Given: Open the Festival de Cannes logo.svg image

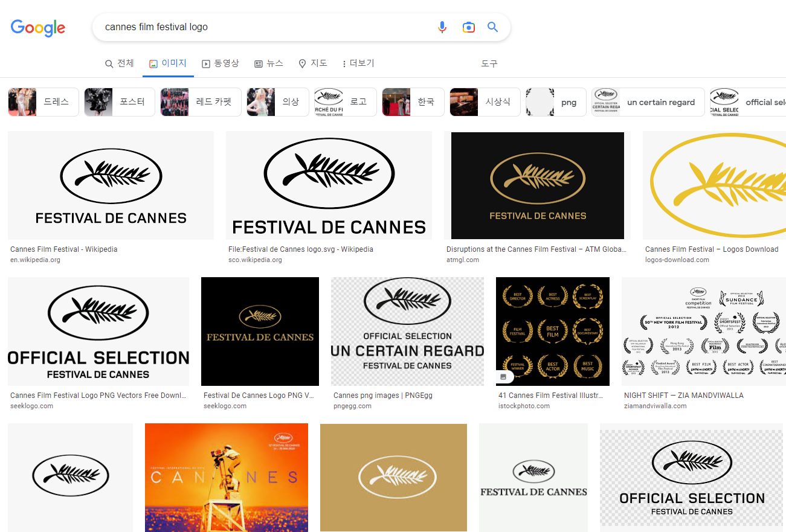Looking at the screenshot, I should pos(329,185).
